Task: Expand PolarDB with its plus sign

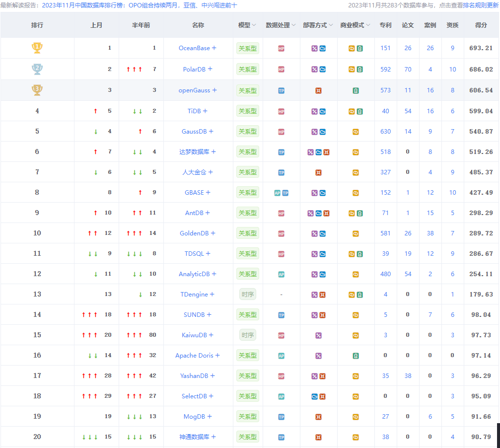Action: click(x=210, y=69)
